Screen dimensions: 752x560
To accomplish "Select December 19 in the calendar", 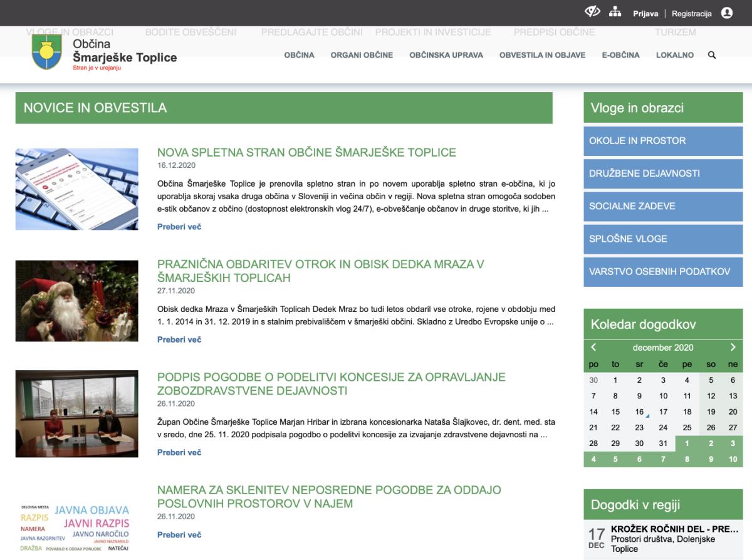I will coord(711,412).
